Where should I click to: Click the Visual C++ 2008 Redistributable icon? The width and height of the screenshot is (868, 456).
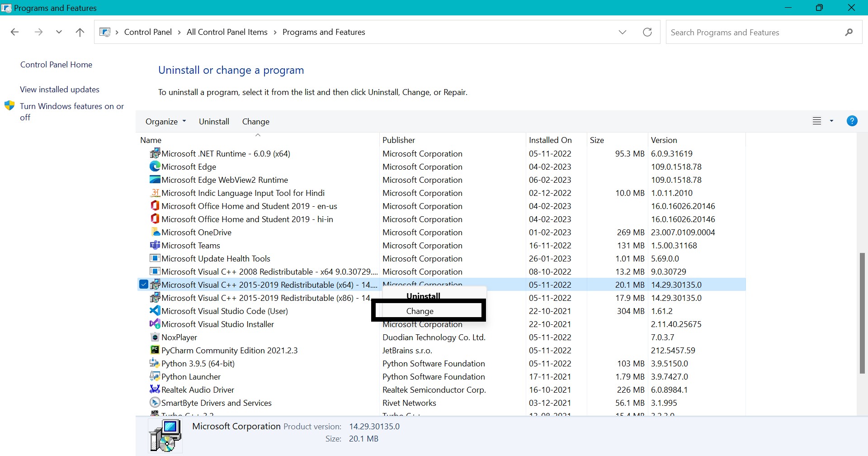click(155, 271)
